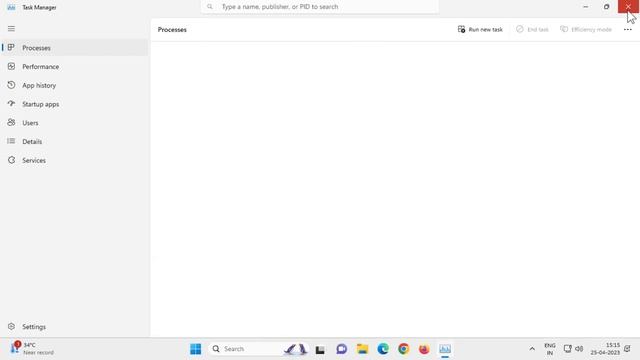The width and height of the screenshot is (640, 360).
Task: Open the more options ellipsis menu
Action: tap(628, 29)
